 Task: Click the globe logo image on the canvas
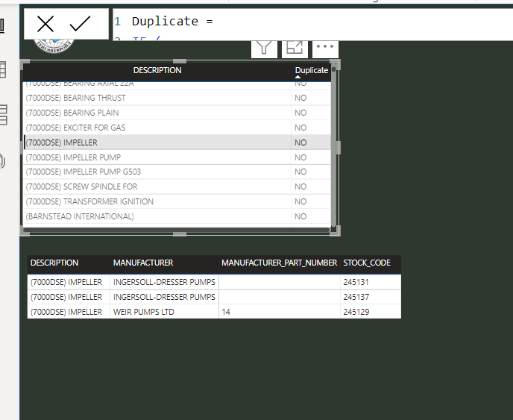(54, 46)
